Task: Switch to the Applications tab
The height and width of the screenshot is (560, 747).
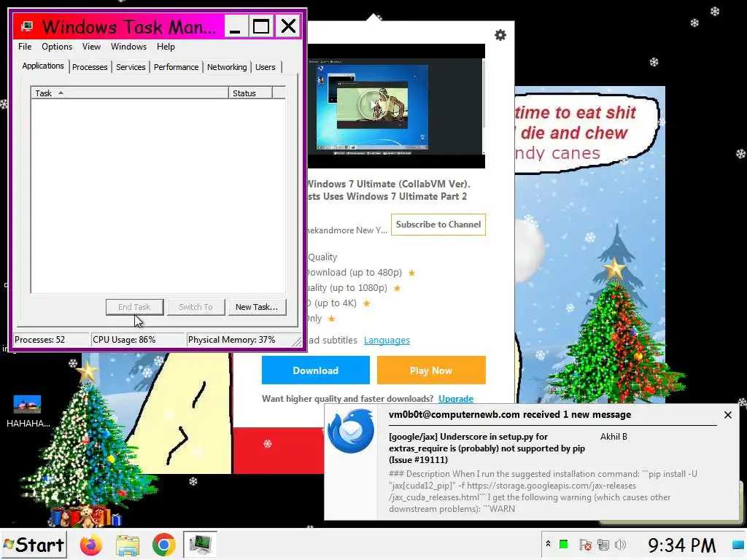Action: 43,66
